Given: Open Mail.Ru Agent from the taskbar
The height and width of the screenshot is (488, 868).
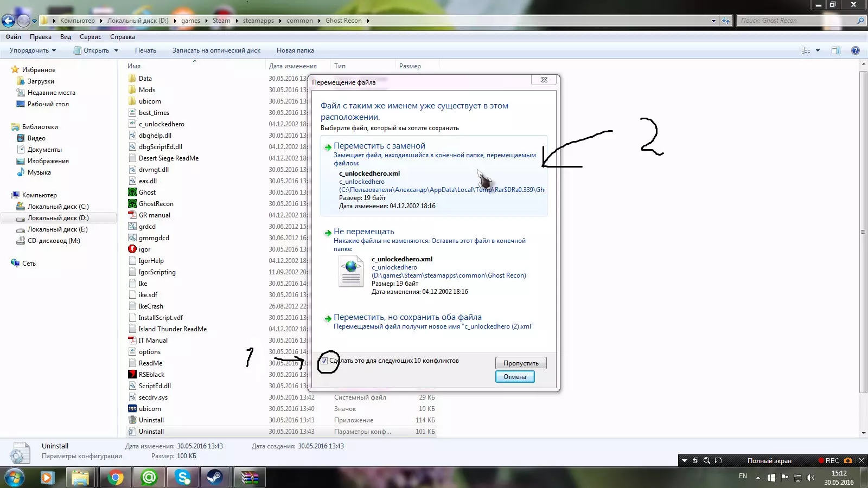Looking at the screenshot, I should click(x=149, y=478).
